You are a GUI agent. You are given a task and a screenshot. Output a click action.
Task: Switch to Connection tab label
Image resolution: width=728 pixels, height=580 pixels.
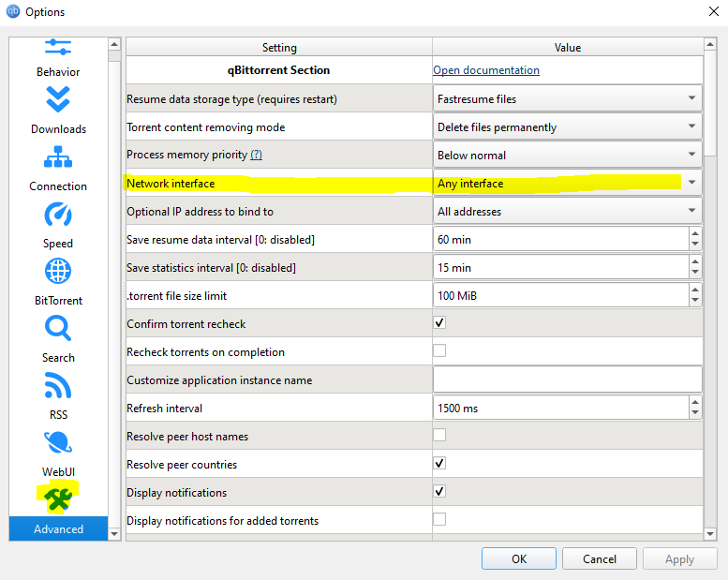[x=58, y=186]
